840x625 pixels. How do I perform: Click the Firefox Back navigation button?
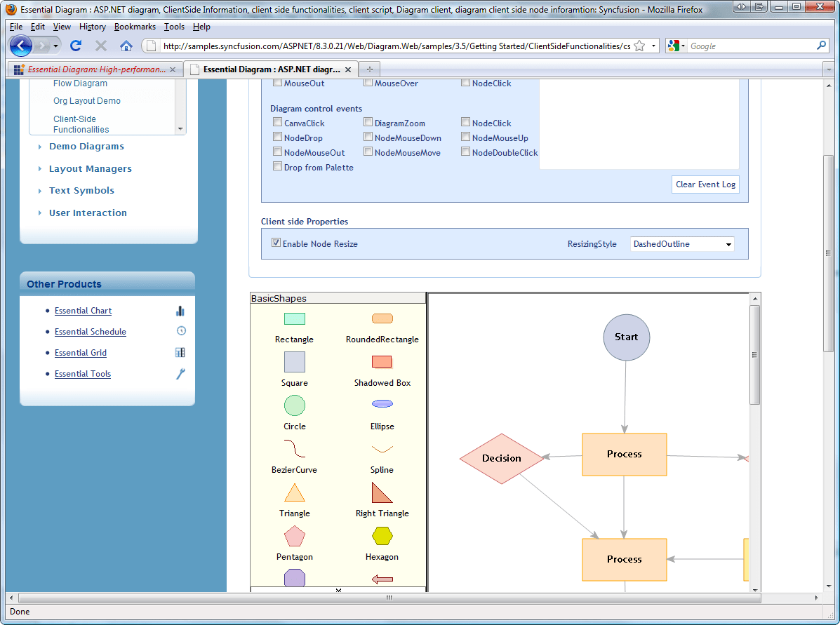[x=21, y=46]
